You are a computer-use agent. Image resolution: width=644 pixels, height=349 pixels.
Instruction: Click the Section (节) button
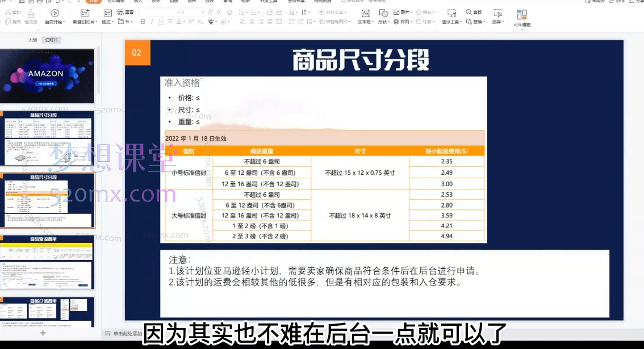124,21
